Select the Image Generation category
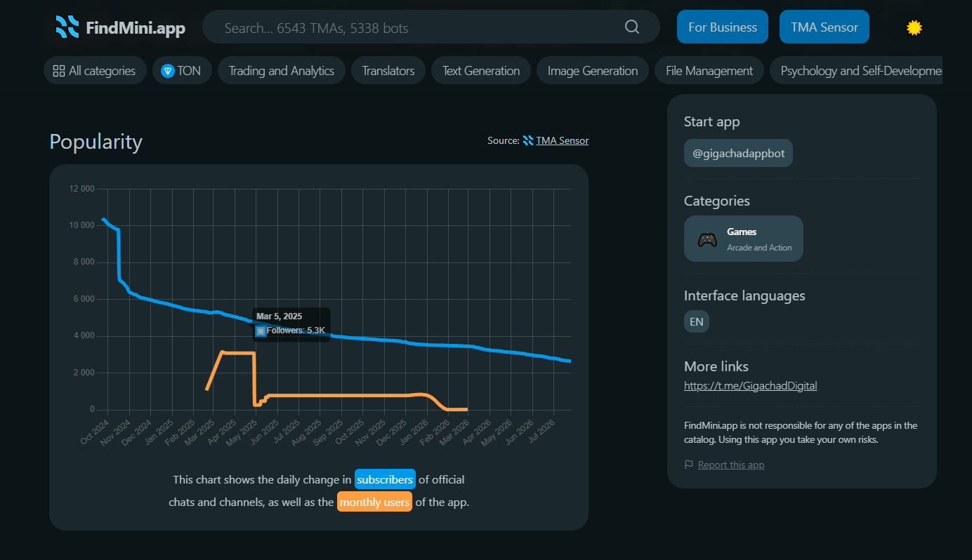This screenshot has height=560, width=972. click(593, 70)
